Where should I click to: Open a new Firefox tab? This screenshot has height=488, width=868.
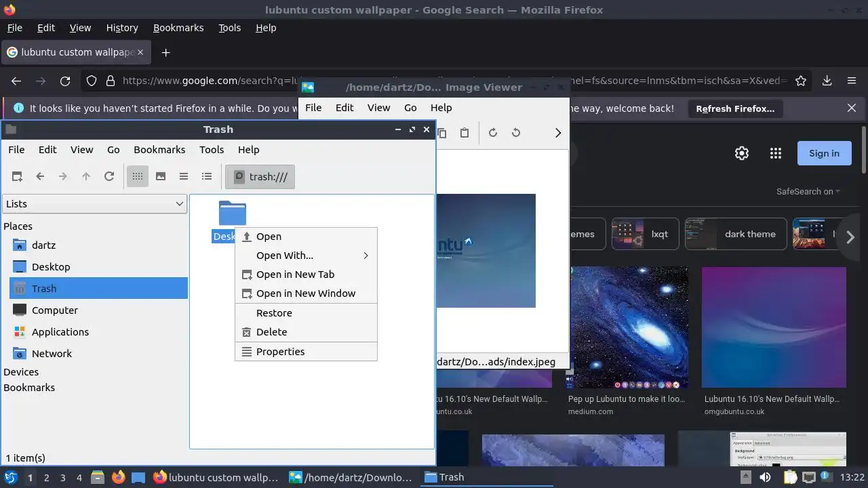pyautogui.click(x=165, y=52)
